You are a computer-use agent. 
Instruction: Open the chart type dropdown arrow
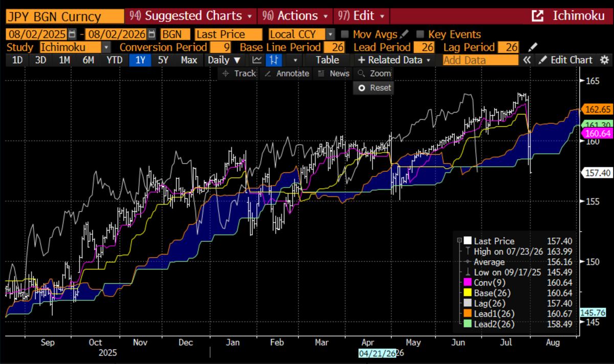click(295, 60)
